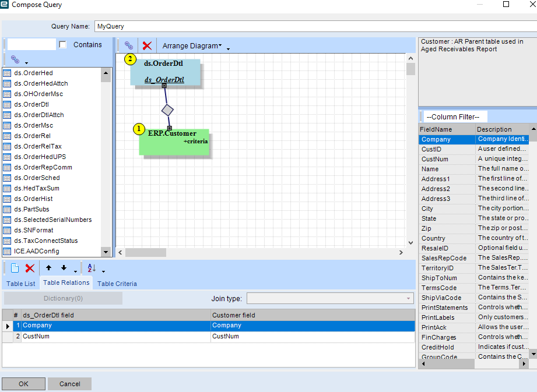Click the PrintStatements field name
The image size is (537, 392).
444,308
